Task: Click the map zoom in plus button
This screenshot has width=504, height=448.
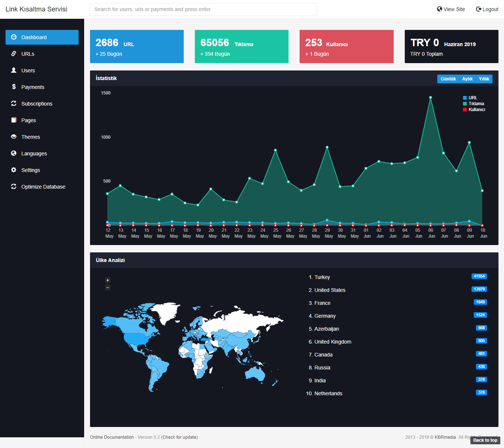Action: [108, 280]
